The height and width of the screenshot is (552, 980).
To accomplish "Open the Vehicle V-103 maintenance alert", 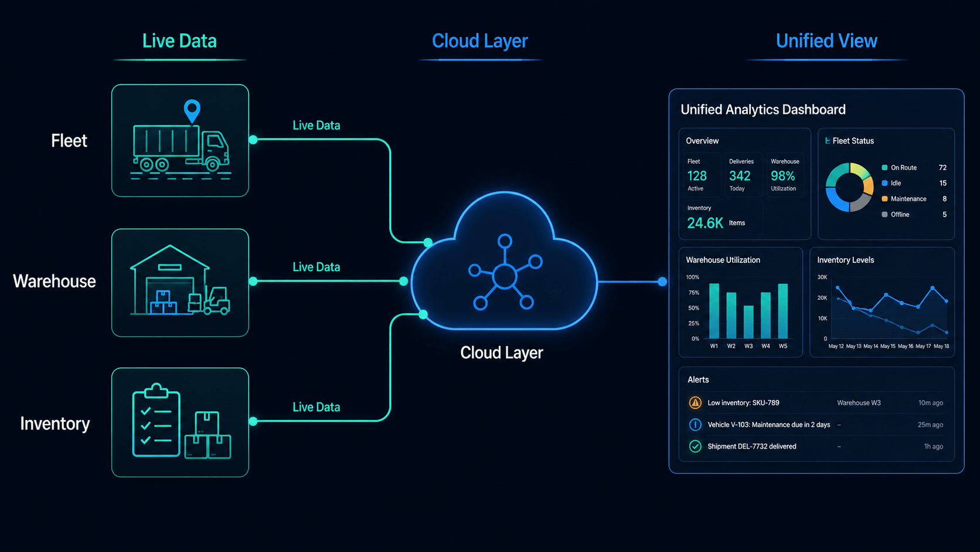I will tap(816, 425).
